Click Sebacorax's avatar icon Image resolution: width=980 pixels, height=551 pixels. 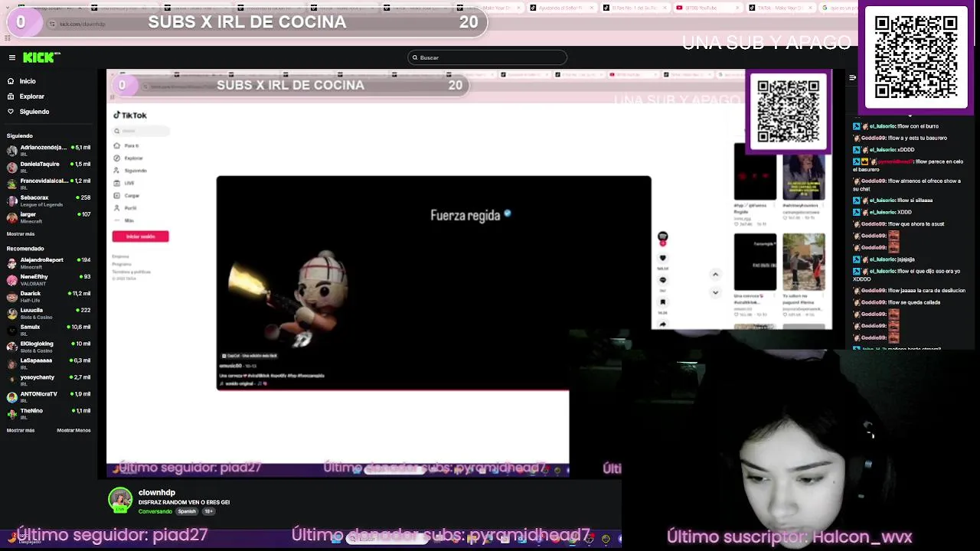coord(12,201)
